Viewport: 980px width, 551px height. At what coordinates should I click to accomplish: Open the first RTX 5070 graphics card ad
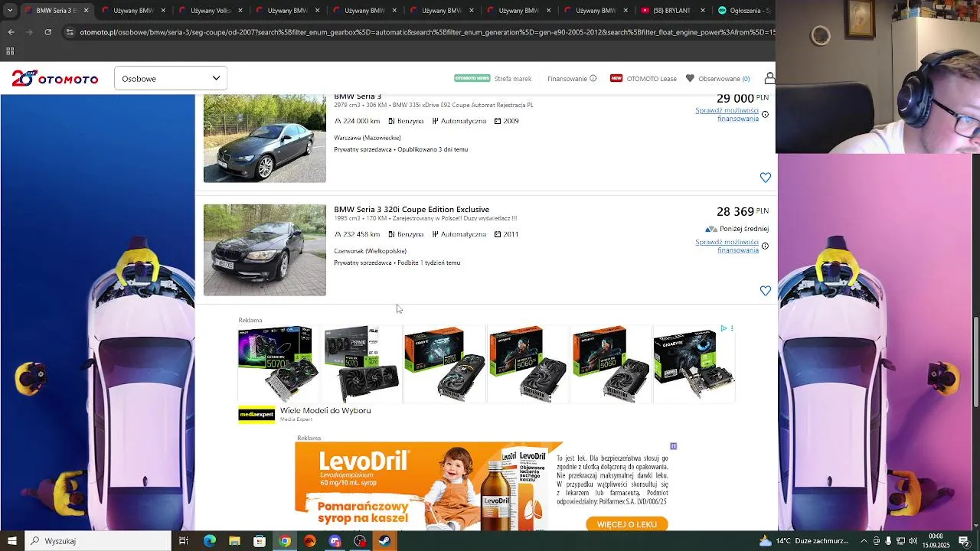tap(279, 364)
